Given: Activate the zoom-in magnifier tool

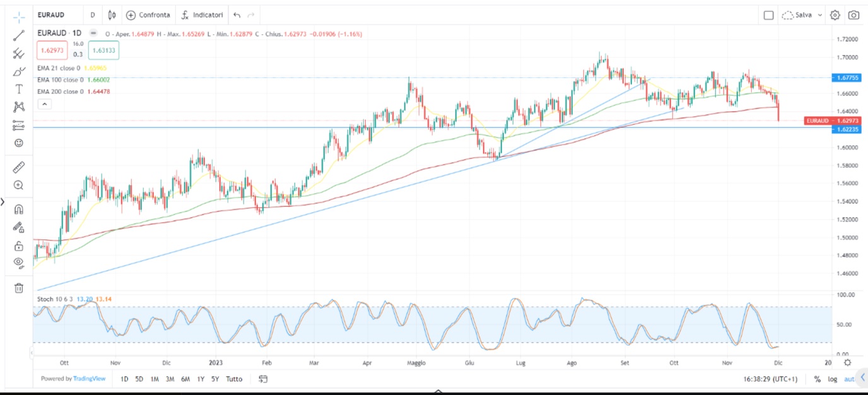Looking at the screenshot, I should coord(19,186).
